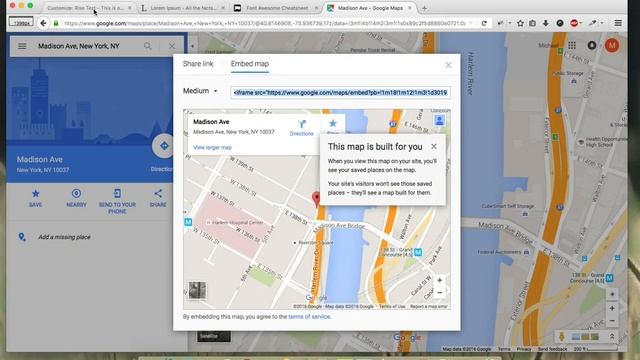Screen dimensions: 640x360
Task: Switch to the Share link tab
Action: pos(198,64)
